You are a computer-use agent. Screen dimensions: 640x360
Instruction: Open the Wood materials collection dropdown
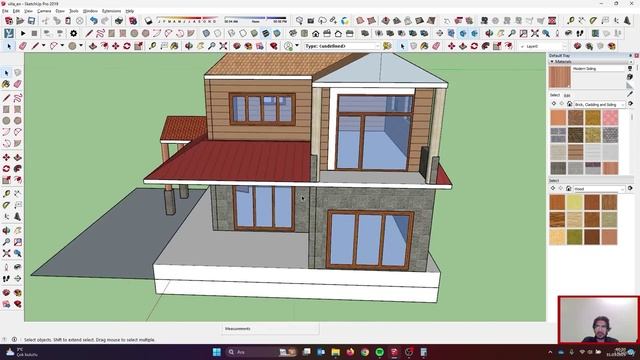click(599, 189)
